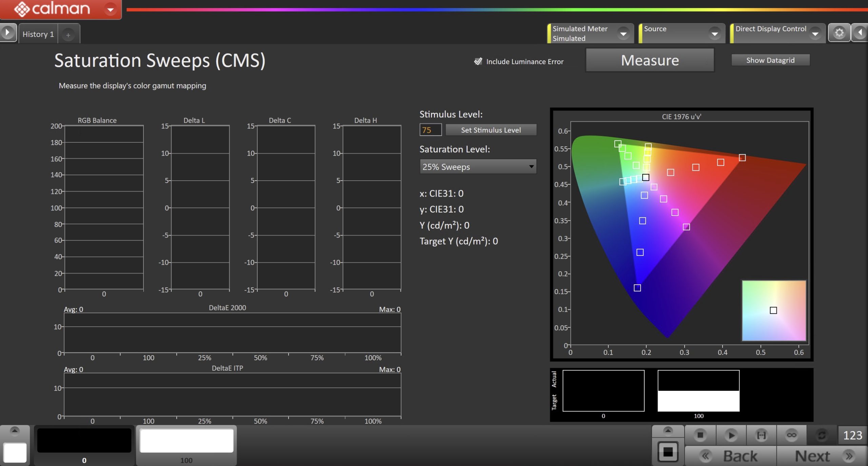Add a new history tab with plus
This screenshot has width=868, height=466.
click(x=68, y=35)
